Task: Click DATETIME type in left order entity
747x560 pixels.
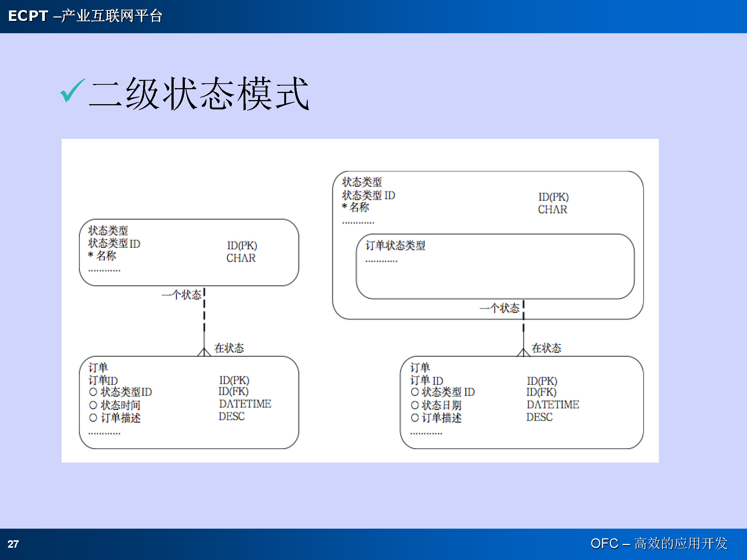Action: click(245, 404)
